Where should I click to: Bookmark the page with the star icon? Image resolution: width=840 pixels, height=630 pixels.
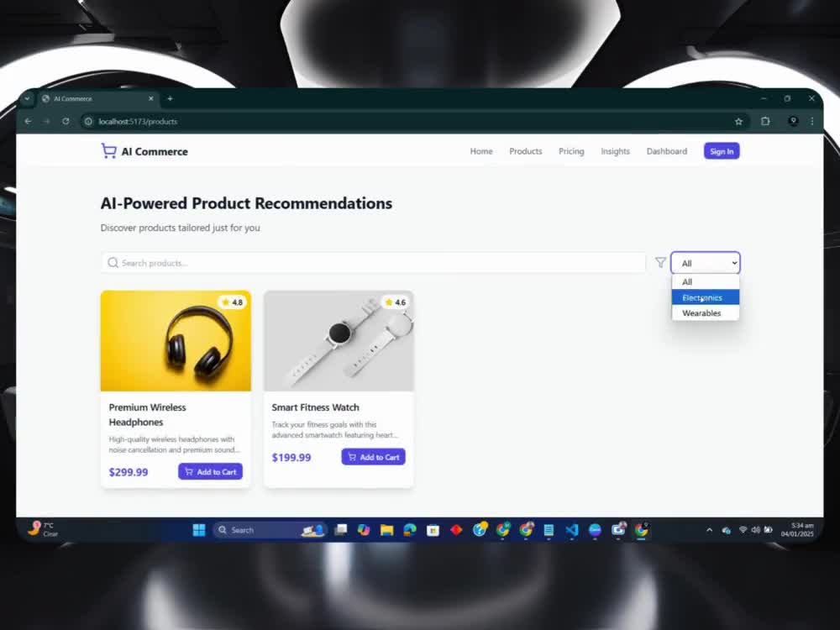[x=738, y=122]
